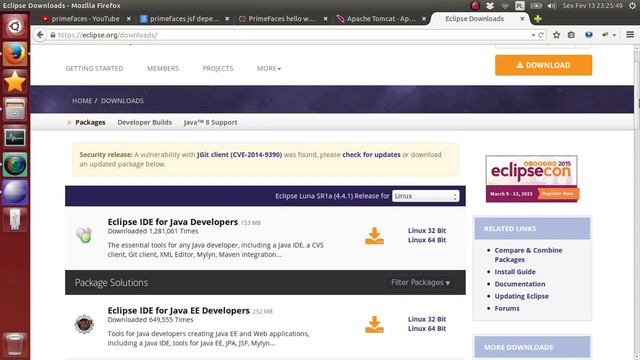Show bookmarks list icon in toolbar
Image resolution: width=640 pixels, height=360 pixels.
tap(571, 35)
